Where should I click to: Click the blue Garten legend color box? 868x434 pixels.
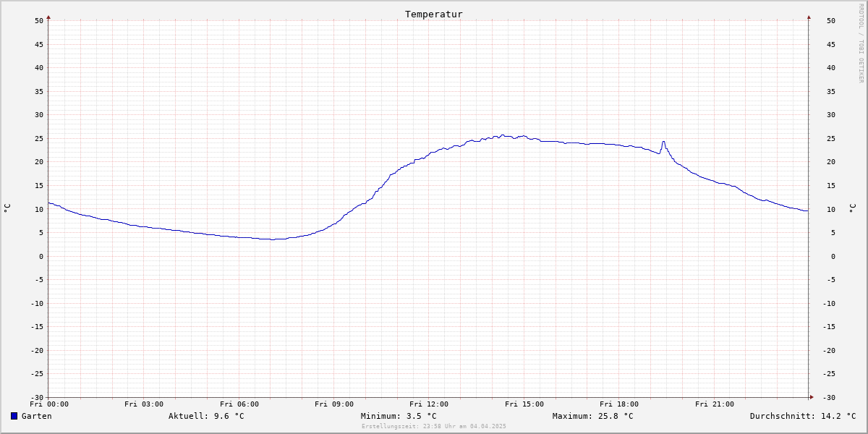click(14, 416)
